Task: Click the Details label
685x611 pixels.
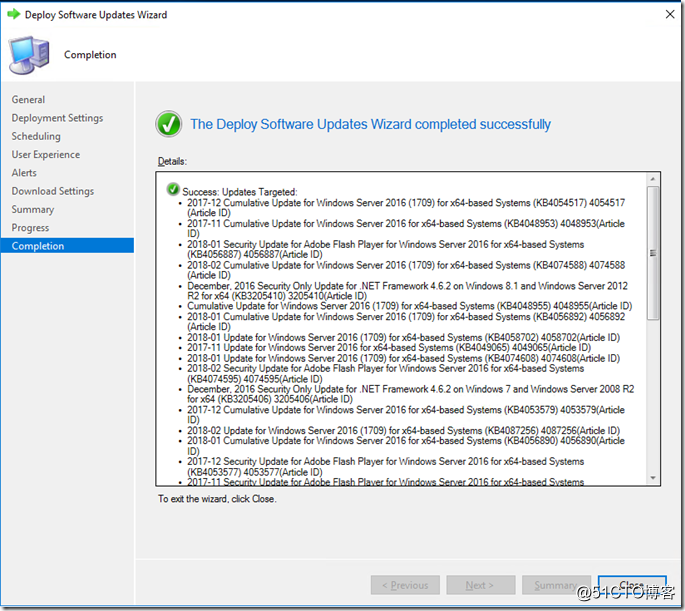Action: [172, 162]
